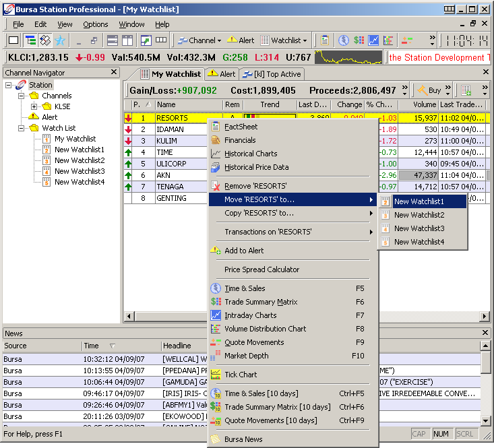The height and width of the screenshot is (448, 494).
Task: Click the Trade Summary Matrix toolbar icon
Action: 359,40
